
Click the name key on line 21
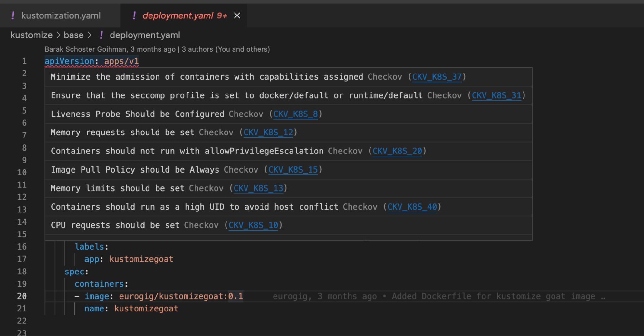[94, 309]
